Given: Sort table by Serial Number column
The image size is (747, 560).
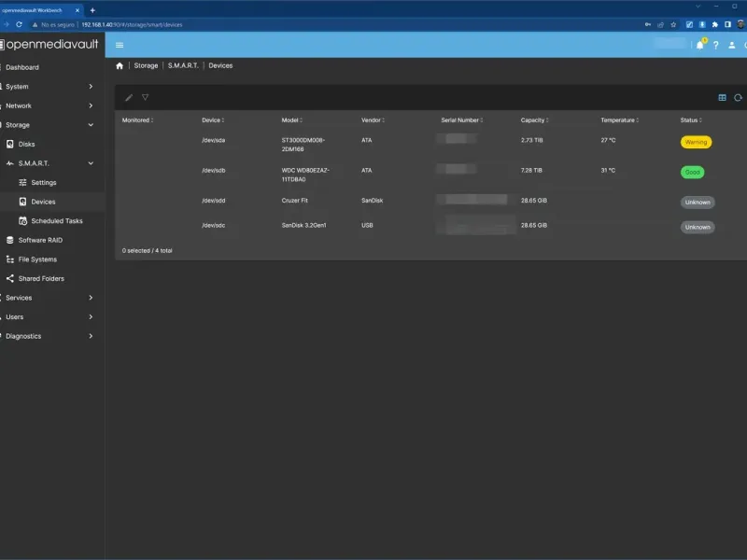Looking at the screenshot, I should [462, 120].
